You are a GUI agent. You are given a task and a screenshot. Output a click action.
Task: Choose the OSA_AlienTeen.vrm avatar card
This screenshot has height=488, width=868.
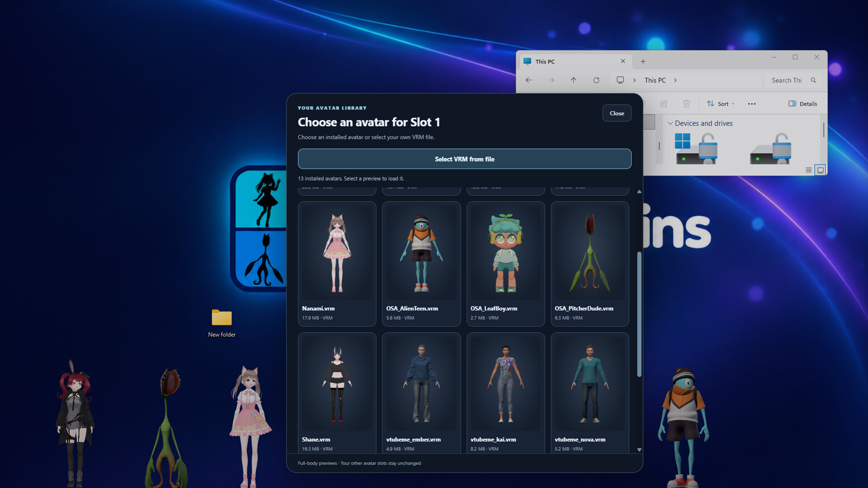(x=421, y=264)
